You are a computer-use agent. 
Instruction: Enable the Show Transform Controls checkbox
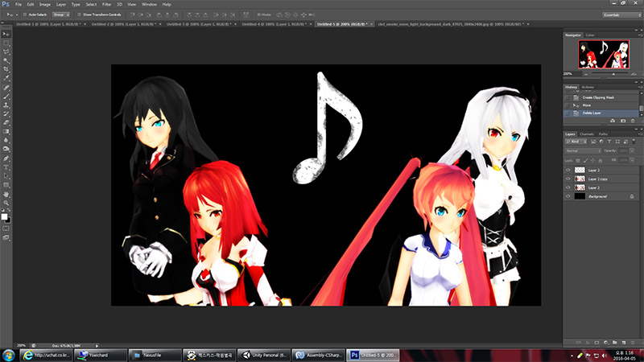pos(79,14)
